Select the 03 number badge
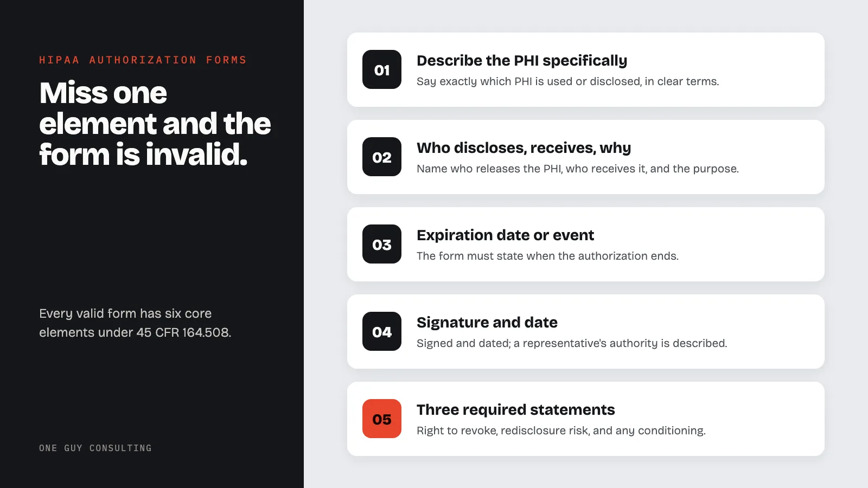This screenshot has height=488, width=868. [x=382, y=244]
